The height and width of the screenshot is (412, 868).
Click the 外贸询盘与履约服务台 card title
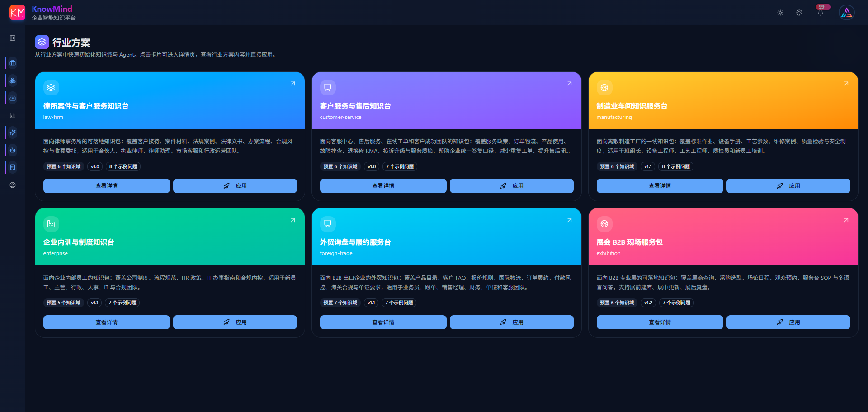click(355, 242)
